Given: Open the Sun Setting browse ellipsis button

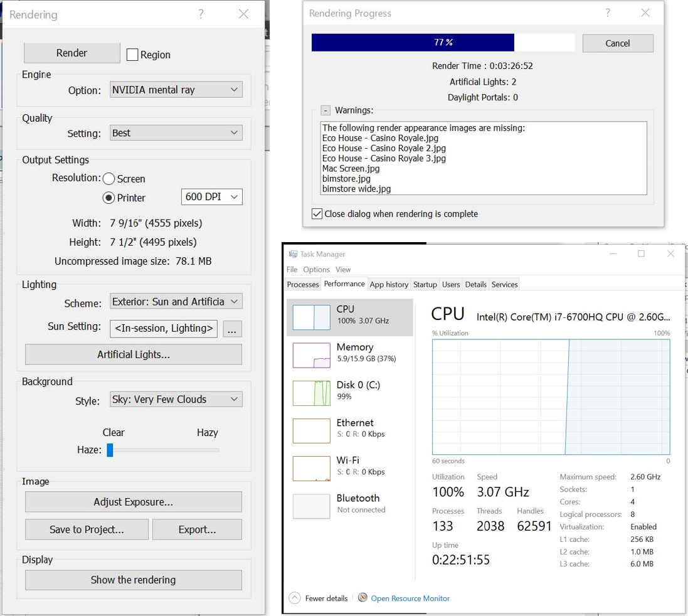Looking at the screenshot, I should coord(232,329).
